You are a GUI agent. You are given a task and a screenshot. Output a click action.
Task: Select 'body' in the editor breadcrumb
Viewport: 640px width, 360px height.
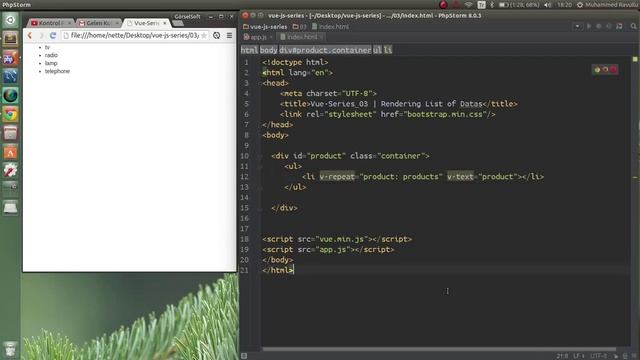(269, 50)
